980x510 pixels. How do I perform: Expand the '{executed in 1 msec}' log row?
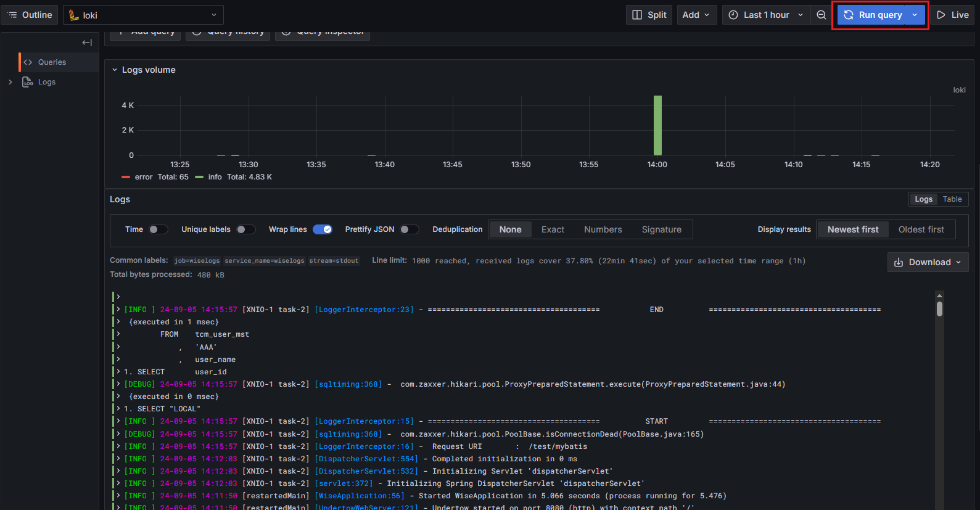coord(118,322)
